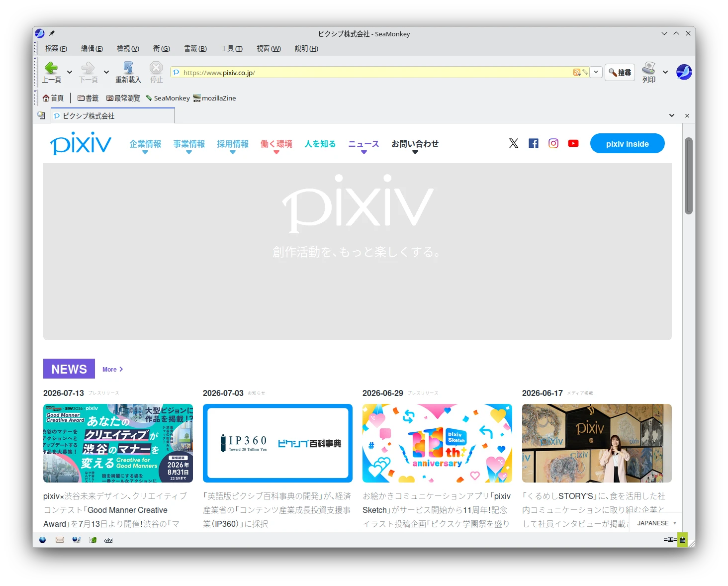Image resolution: width=728 pixels, height=586 pixels.
Task: Click the tag icon in the address bar
Action: (585, 73)
